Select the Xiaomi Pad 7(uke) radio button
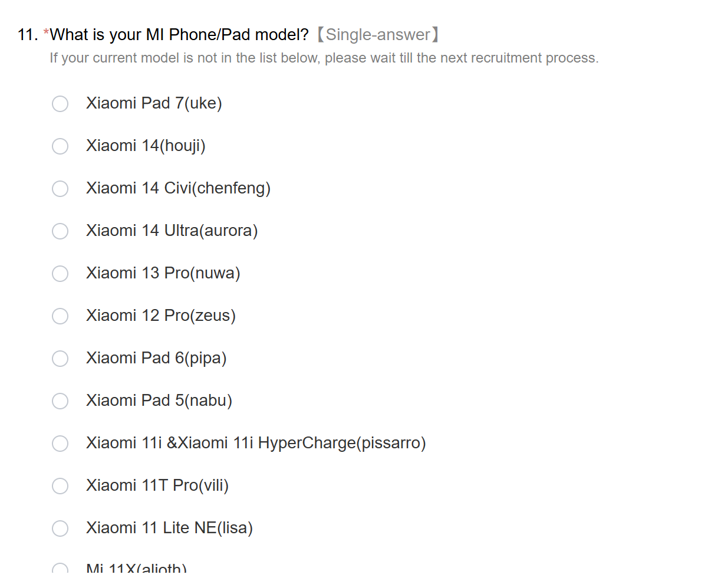 [x=60, y=104]
